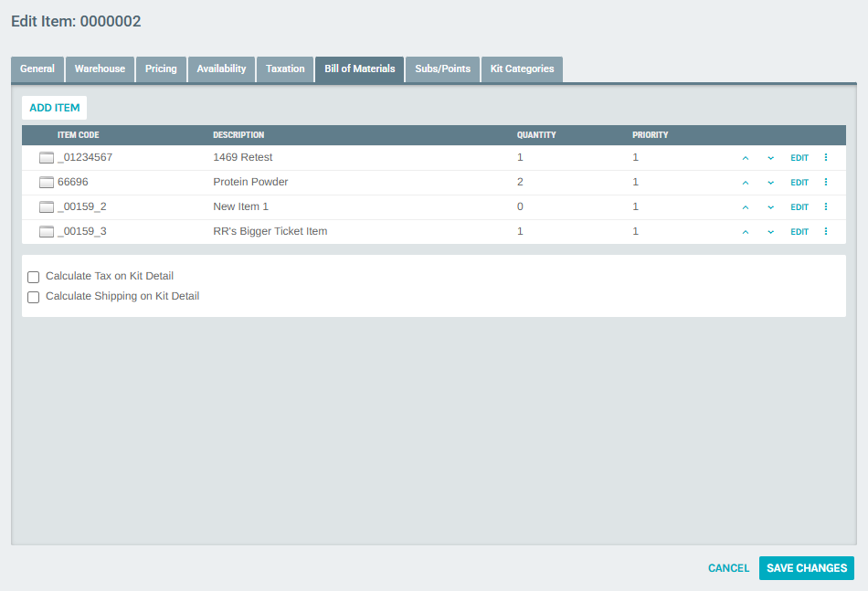This screenshot has width=868, height=591.
Task: Open the Pricing tab
Action: 161,69
